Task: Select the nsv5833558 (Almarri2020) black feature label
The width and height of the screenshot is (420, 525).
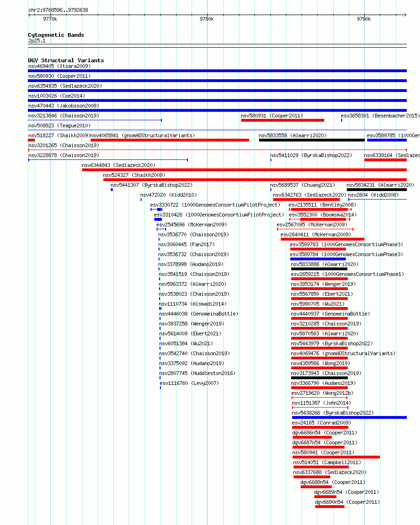Action: click(293, 135)
